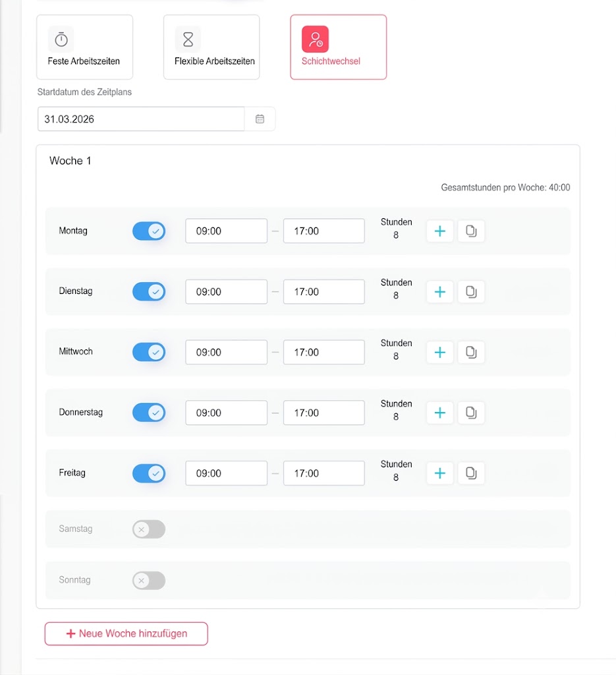Select the Flexible Arbeitszeiten card

pos(211,47)
